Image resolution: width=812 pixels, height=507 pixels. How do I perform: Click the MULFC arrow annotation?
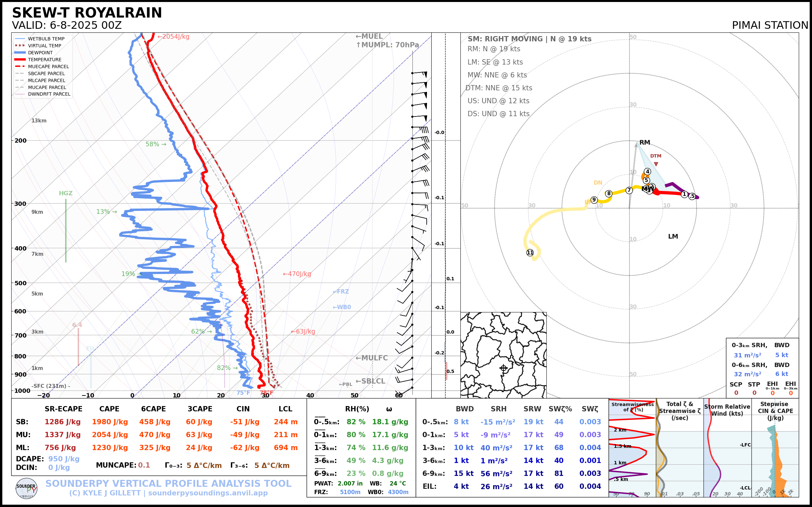371,358
